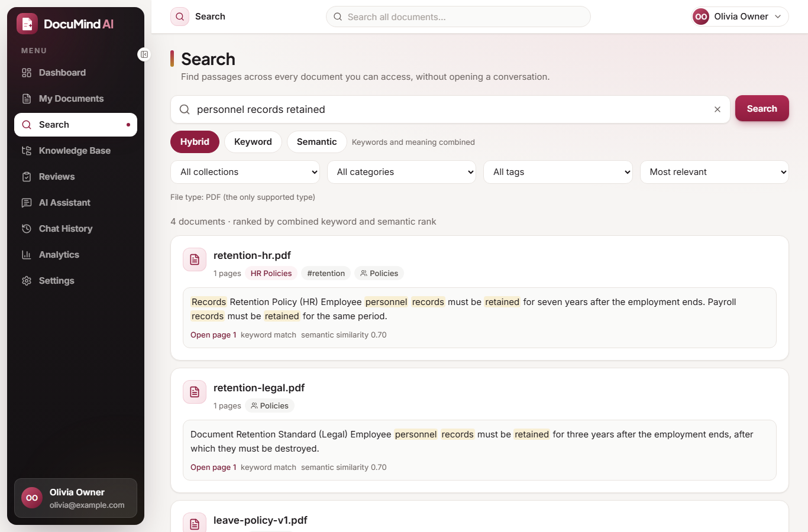Click the AI Assistant chat icon
Viewport: 808px width, 532px height.
[27, 203]
